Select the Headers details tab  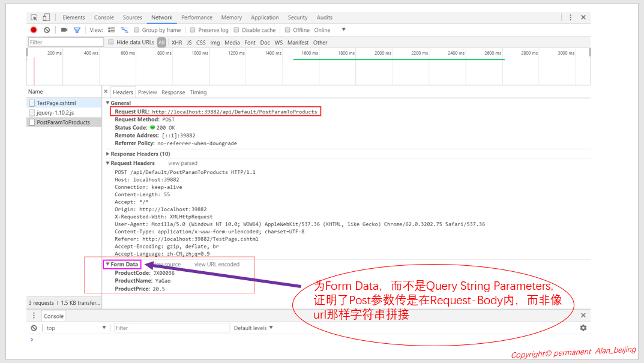[x=123, y=92]
